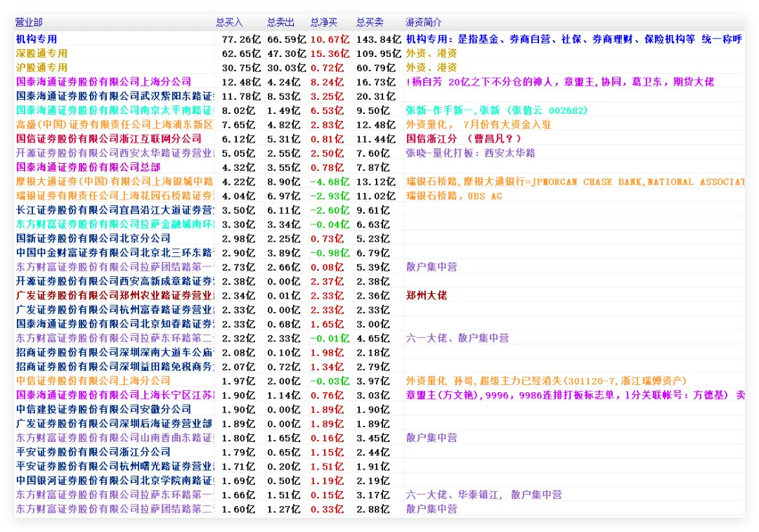Click 摩根大通 net buy value -4.68亿
The width and height of the screenshot is (759, 532).
[x=330, y=181]
